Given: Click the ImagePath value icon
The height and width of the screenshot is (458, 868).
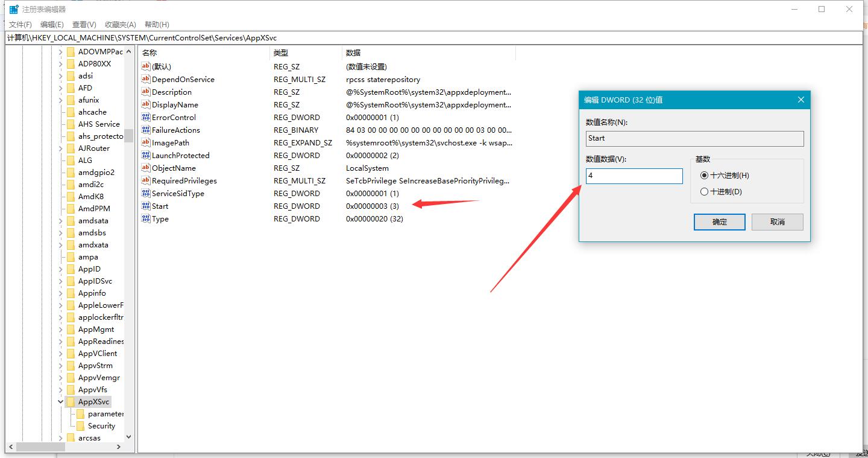Looking at the screenshot, I should click(146, 142).
